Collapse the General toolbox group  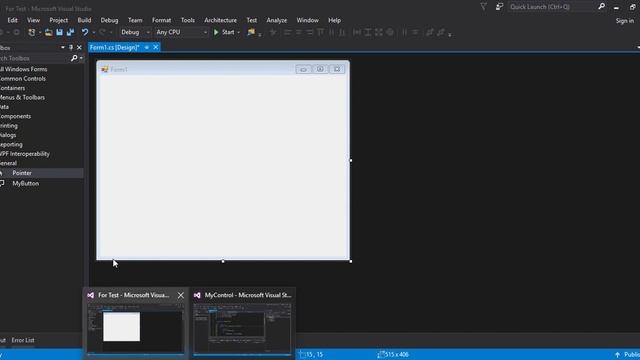(x=8, y=163)
